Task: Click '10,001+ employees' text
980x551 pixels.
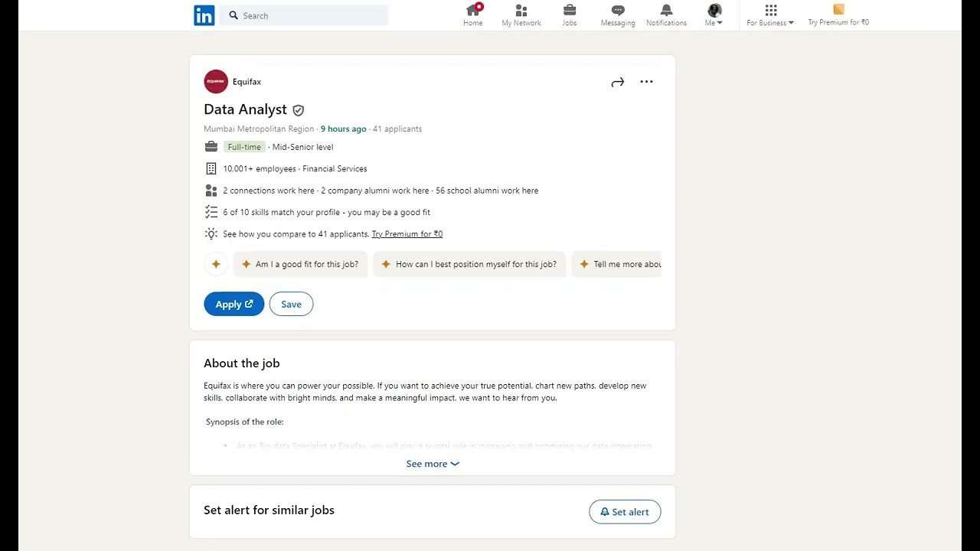Action: tap(260, 168)
